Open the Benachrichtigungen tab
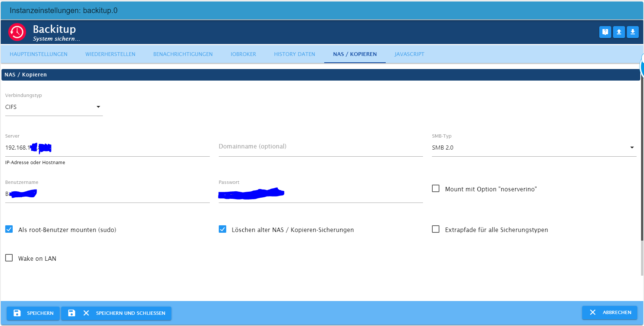 tap(183, 54)
